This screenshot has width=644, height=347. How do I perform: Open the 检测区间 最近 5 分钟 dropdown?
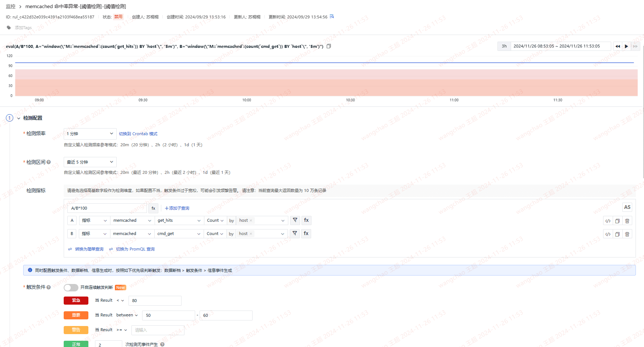pos(90,162)
